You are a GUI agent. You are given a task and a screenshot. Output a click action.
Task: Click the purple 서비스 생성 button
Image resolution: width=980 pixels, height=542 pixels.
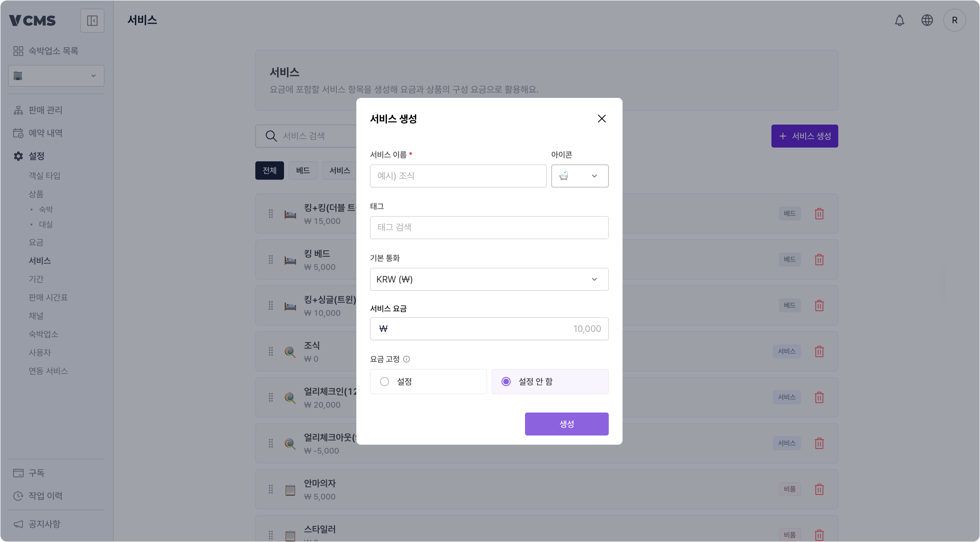pyautogui.click(x=804, y=136)
